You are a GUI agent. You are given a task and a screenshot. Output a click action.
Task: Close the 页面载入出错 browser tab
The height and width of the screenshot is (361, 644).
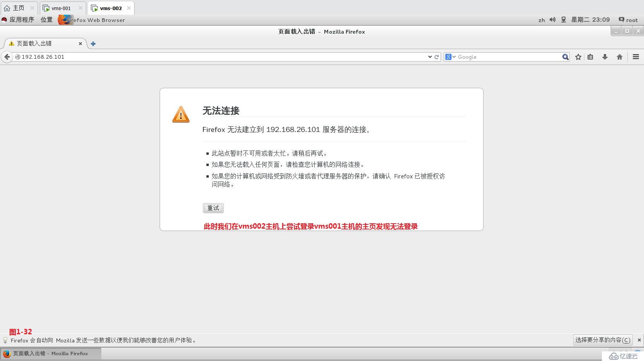point(80,44)
